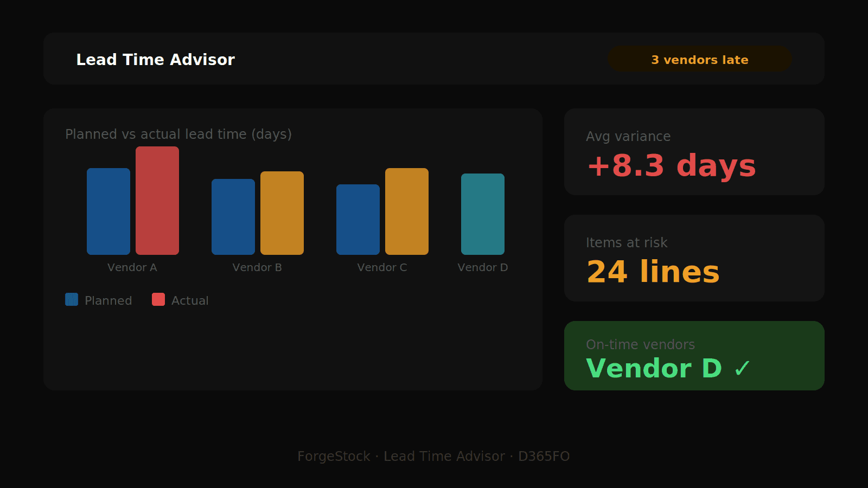Select Vendor D's teal bar

click(483, 214)
